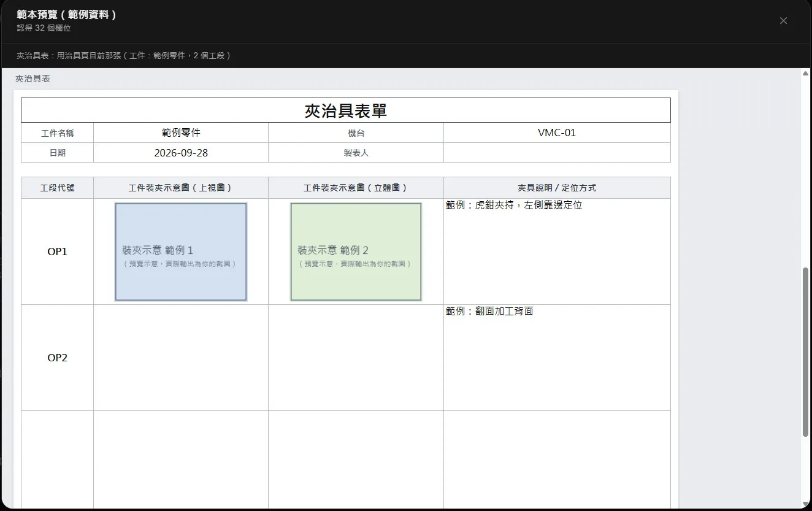The image size is (812, 511).
Task: Click the text 範例：翻面加工背面
Action: pyautogui.click(x=489, y=312)
